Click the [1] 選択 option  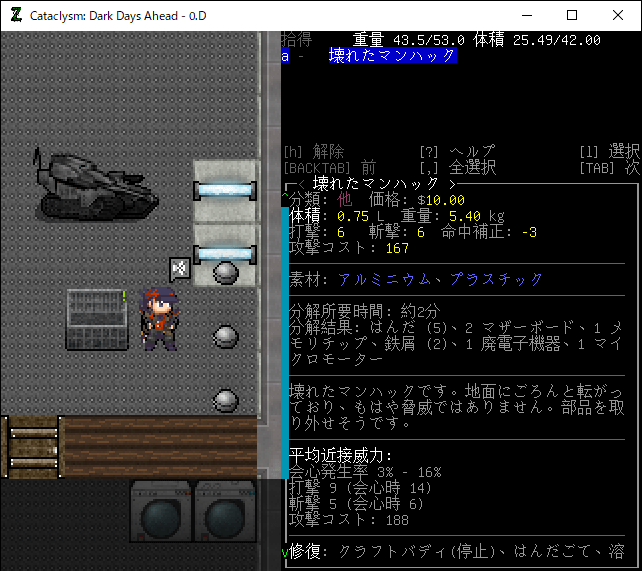609,152
